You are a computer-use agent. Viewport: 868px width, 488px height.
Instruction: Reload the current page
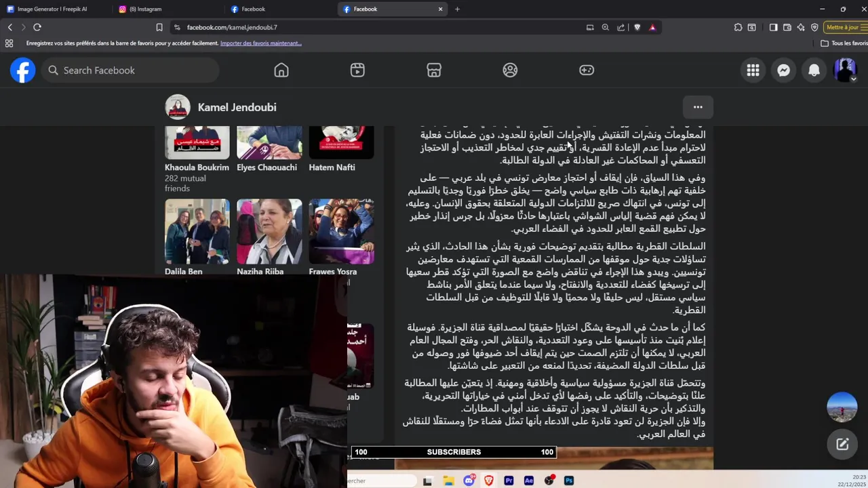click(37, 27)
